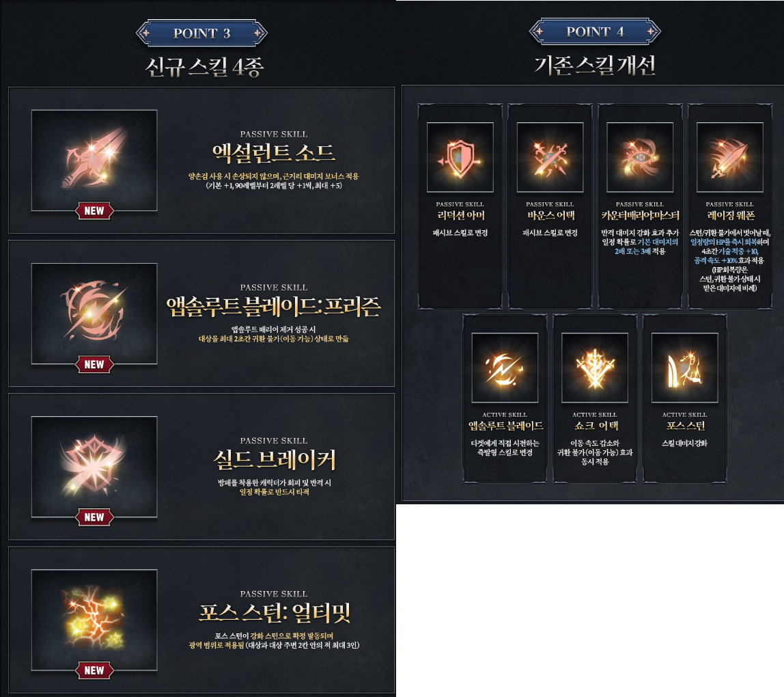Click the NEW badge under 실드 브레이커
Viewport: 784px width, 697px height.
(x=94, y=517)
